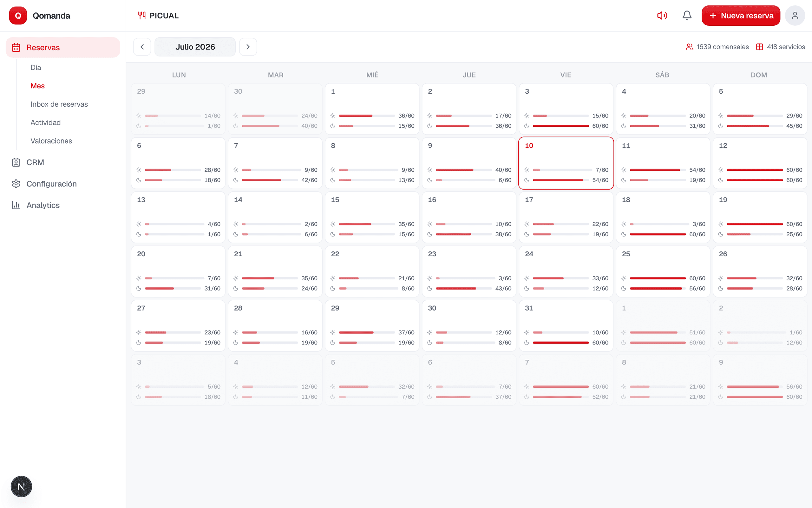The height and width of the screenshot is (508, 812).
Task: Click the Reservas calendar icon
Action: (16, 47)
